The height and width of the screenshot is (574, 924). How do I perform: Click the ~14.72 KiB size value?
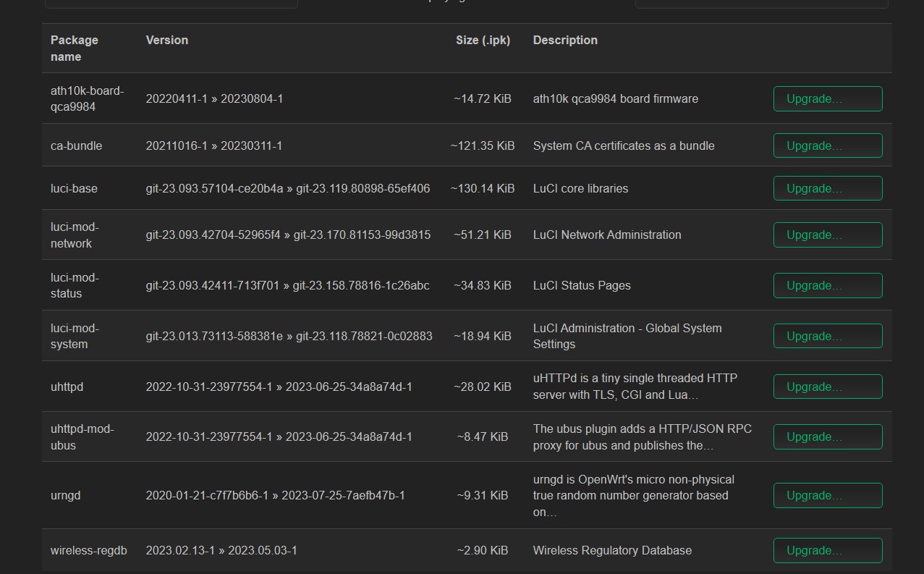coord(483,98)
